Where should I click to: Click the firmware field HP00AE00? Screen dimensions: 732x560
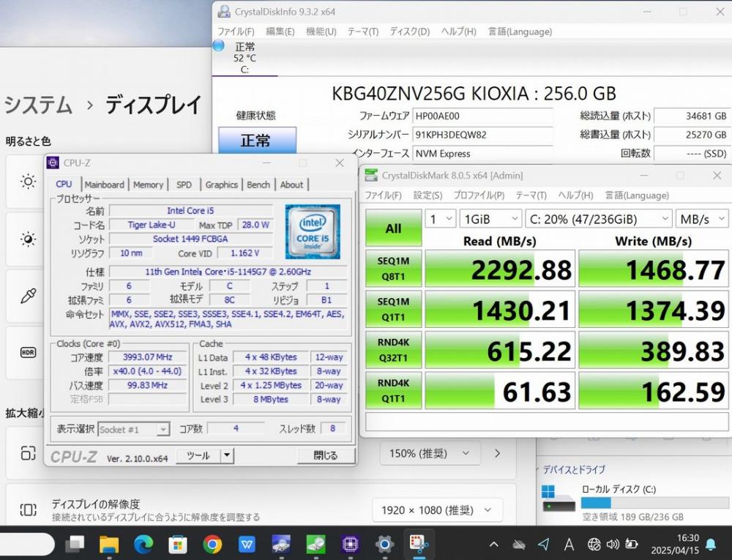click(x=482, y=116)
